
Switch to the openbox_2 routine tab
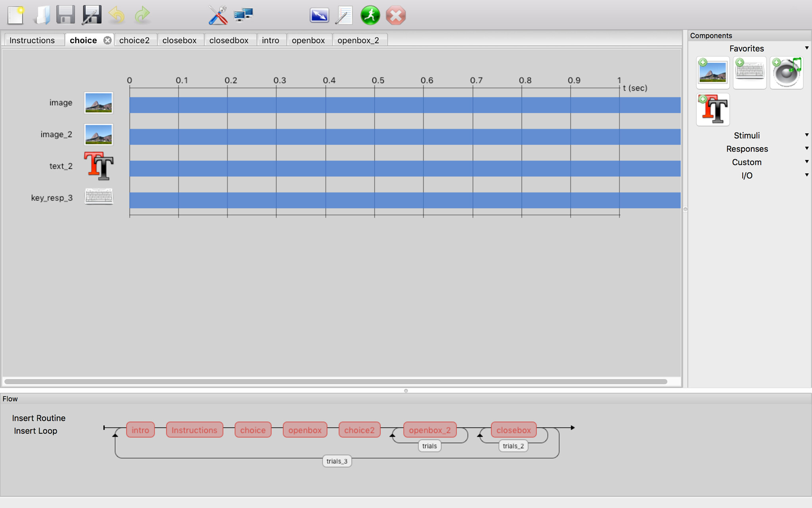pos(358,40)
